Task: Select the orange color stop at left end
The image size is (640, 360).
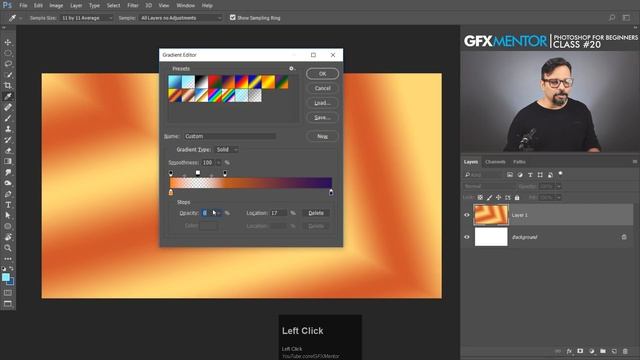Action: tap(171, 192)
